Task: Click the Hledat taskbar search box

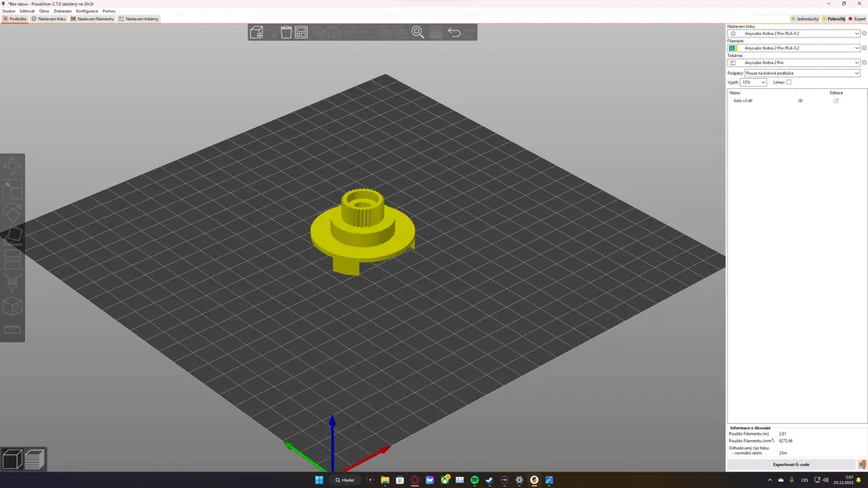Action: [345, 480]
